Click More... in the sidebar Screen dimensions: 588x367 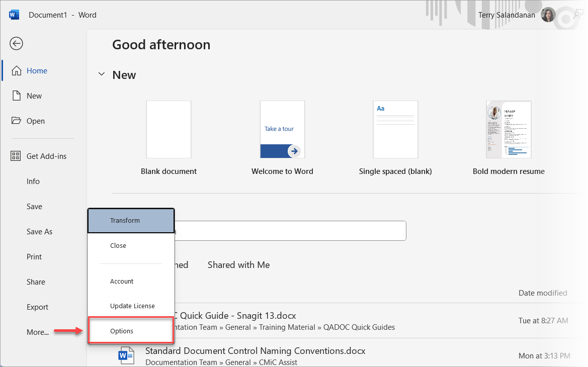click(38, 332)
